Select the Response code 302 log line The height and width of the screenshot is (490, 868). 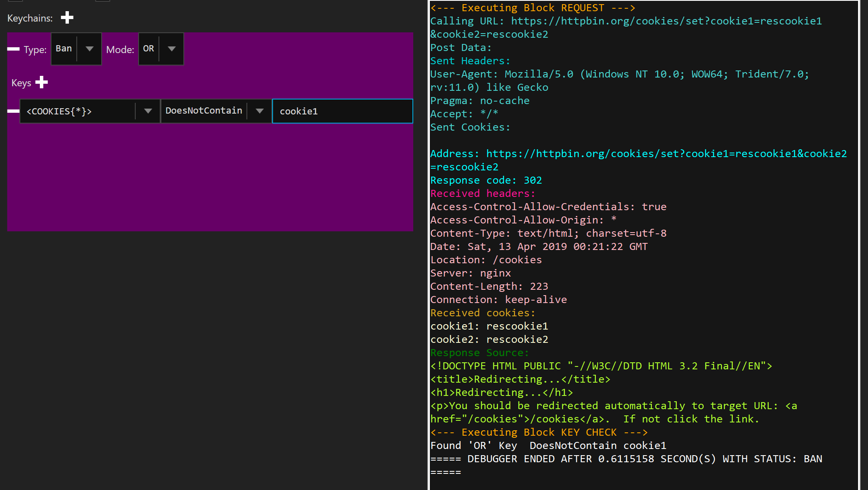click(x=485, y=180)
